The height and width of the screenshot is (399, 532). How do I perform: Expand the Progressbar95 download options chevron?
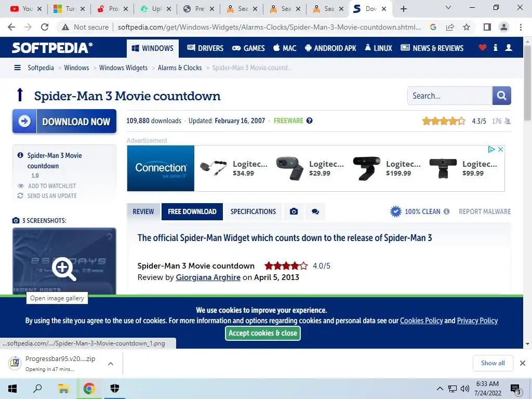coord(110,364)
